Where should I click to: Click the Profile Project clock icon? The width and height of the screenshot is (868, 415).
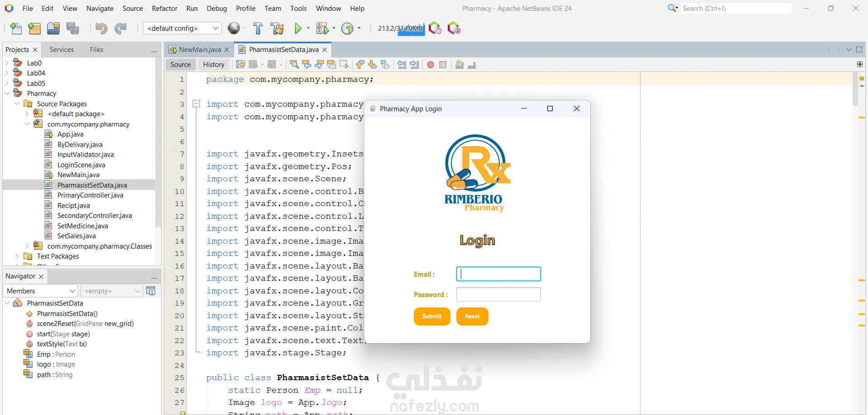pos(347,28)
